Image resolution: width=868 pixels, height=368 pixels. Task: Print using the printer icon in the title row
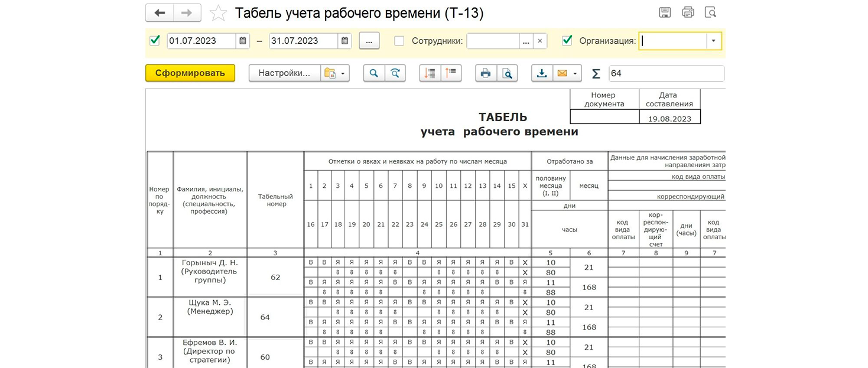[x=688, y=12]
